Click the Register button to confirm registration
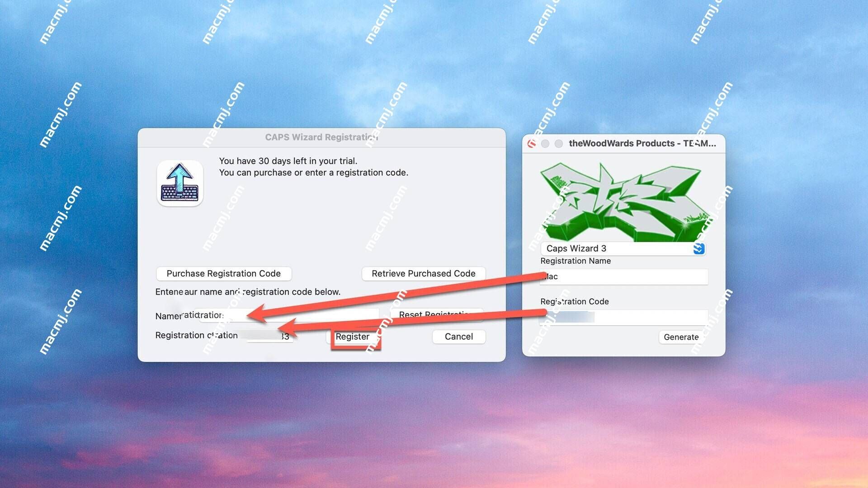This screenshot has height=488, width=868. [351, 336]
